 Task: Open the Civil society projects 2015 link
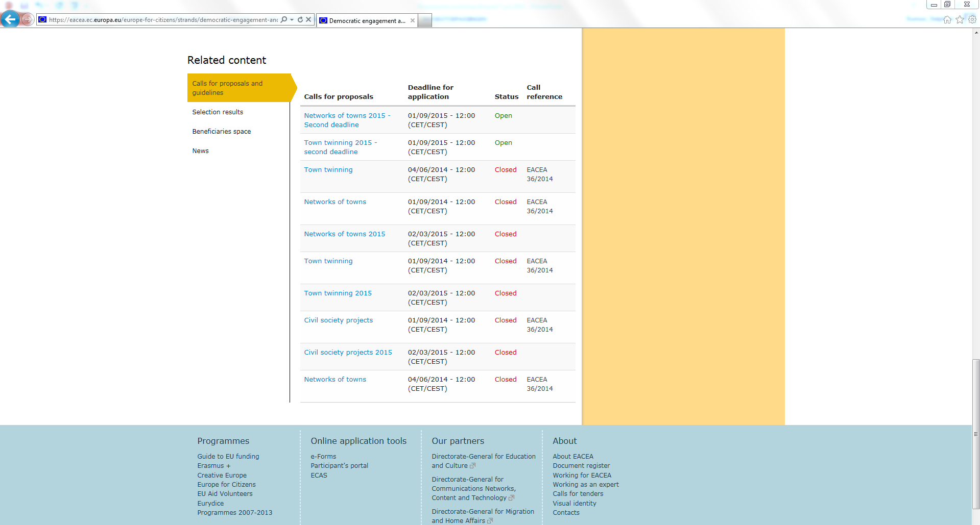pos(348,353)
